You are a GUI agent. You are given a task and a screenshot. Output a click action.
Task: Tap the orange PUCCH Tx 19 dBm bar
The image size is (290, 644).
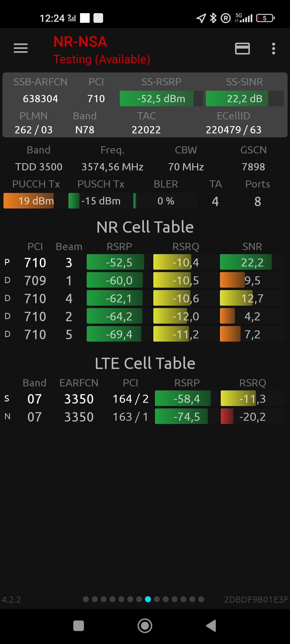29,201
